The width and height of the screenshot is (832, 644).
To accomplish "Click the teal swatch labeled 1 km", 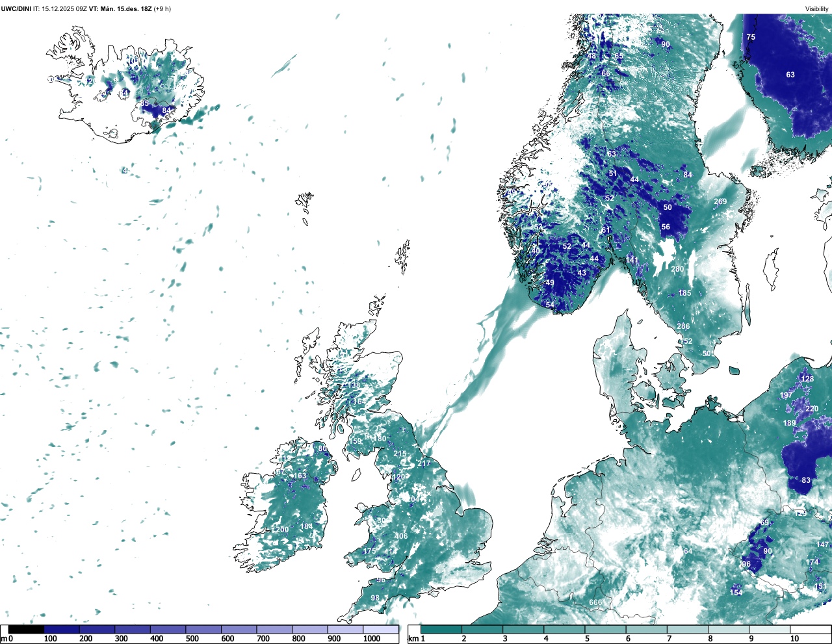I will 441,630.
